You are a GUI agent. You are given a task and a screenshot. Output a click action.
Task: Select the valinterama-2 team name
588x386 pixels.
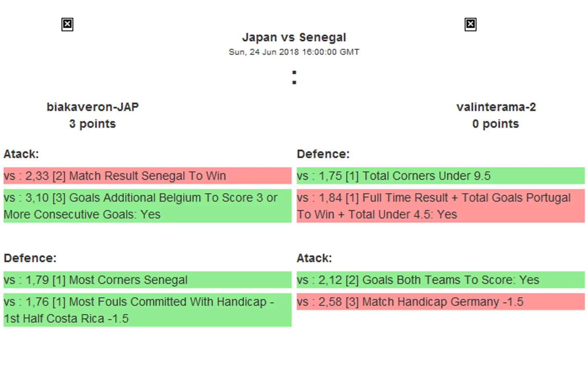click(x=496, y=107)
